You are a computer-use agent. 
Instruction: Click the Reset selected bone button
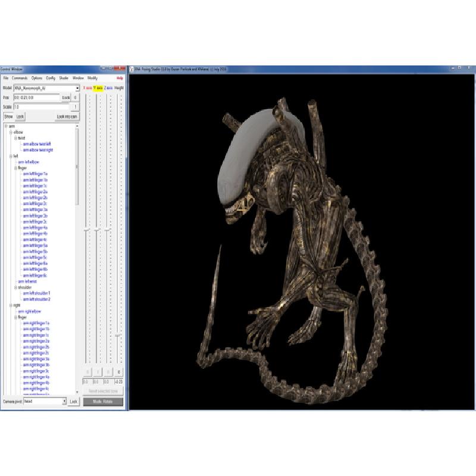coord(103,391)
